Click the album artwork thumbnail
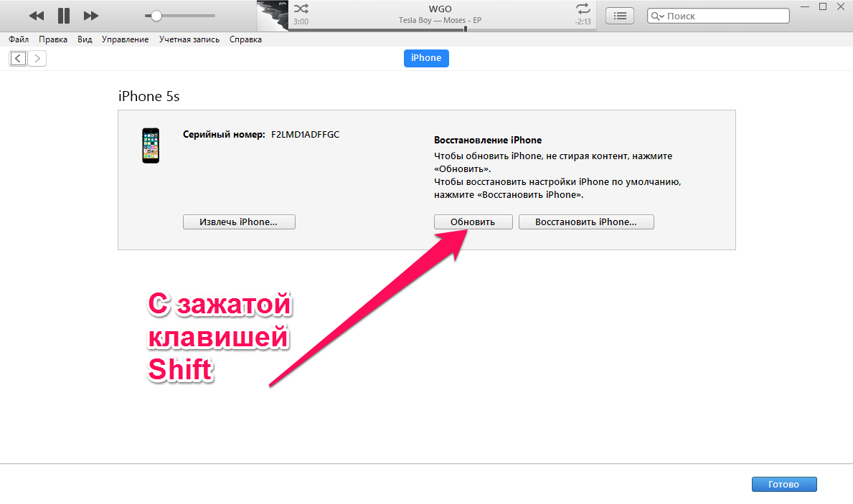Viewport: 853px width, 504px height. tap(273, 16)
